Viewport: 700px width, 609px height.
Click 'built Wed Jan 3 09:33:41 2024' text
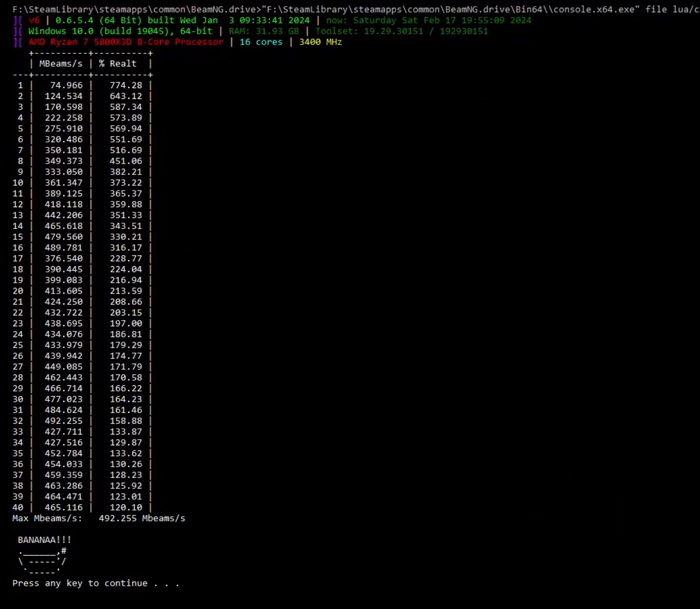(228, 20)
